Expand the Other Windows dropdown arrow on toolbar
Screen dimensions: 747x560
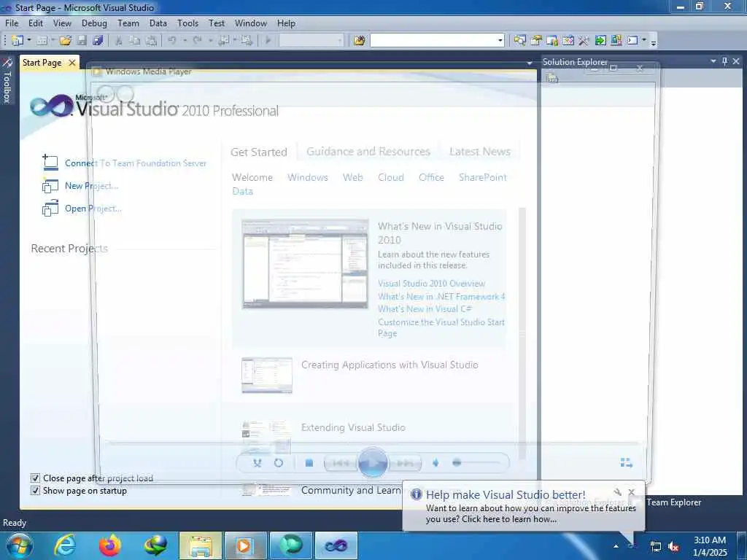tap(644, 41)
